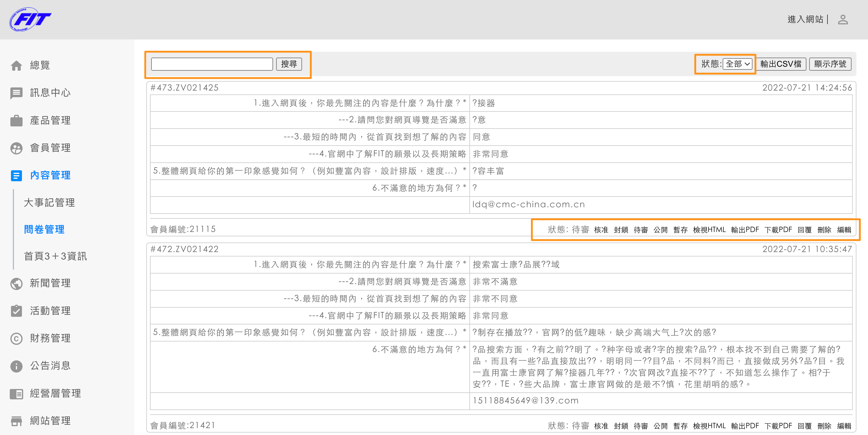The height and width of the screenshot is (435, 868).
Task: Click the info icon beside 公告消息
Action: coord(16,366)
